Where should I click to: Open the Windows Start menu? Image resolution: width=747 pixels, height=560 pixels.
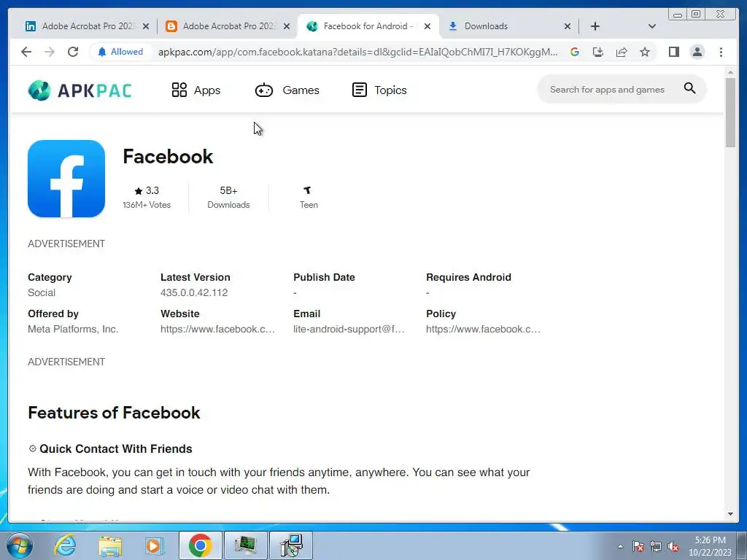[20, 545]
